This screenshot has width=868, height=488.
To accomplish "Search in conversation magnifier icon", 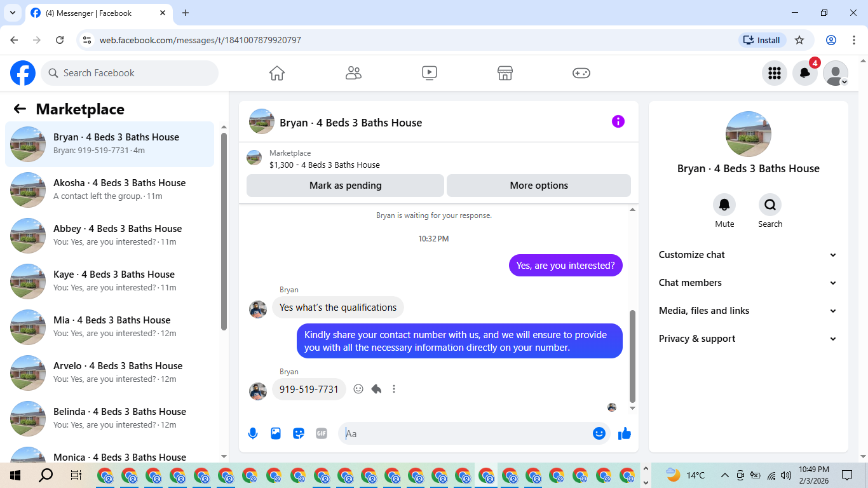I will pyautogui.click(x=770, y=205).
